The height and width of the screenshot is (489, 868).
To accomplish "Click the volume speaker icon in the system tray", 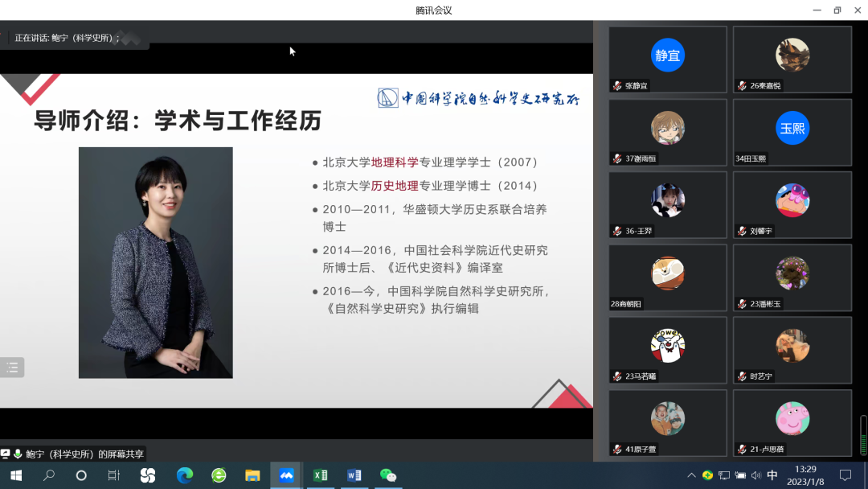I will [x=758, y=475].
